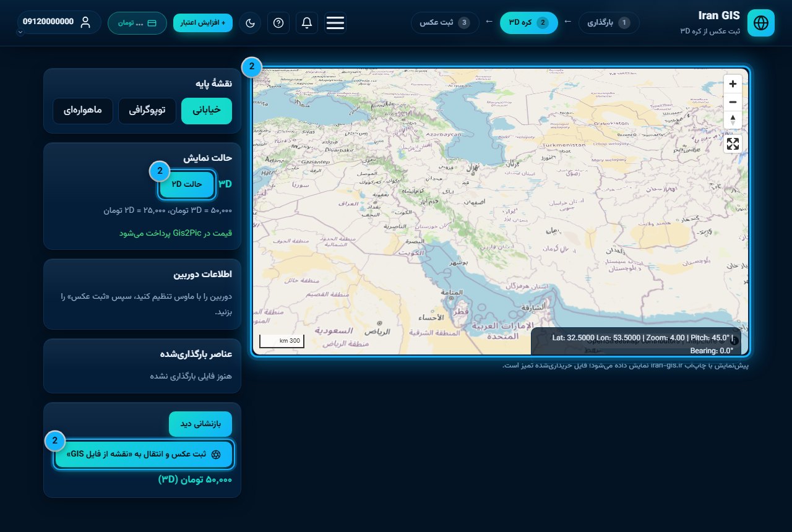The height and width of the screenshot is (532, 792).
Task: Click the هنوز فایلی بارگذاری نشده text
Action: click(191, 376)
